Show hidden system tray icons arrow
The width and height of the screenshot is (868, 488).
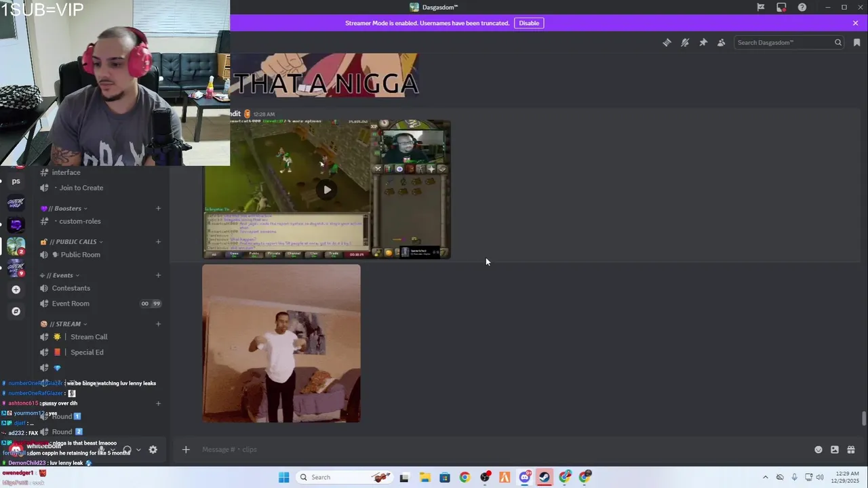coord(766,477)
